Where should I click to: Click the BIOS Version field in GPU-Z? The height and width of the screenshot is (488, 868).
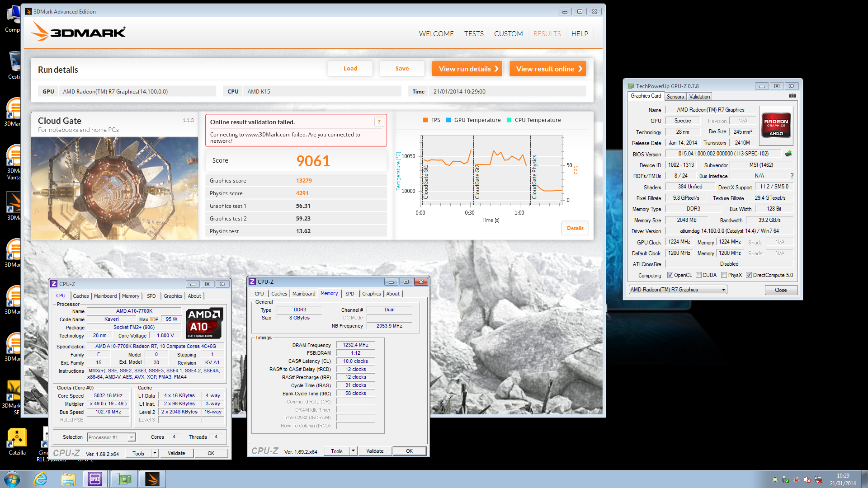[723, 154]
